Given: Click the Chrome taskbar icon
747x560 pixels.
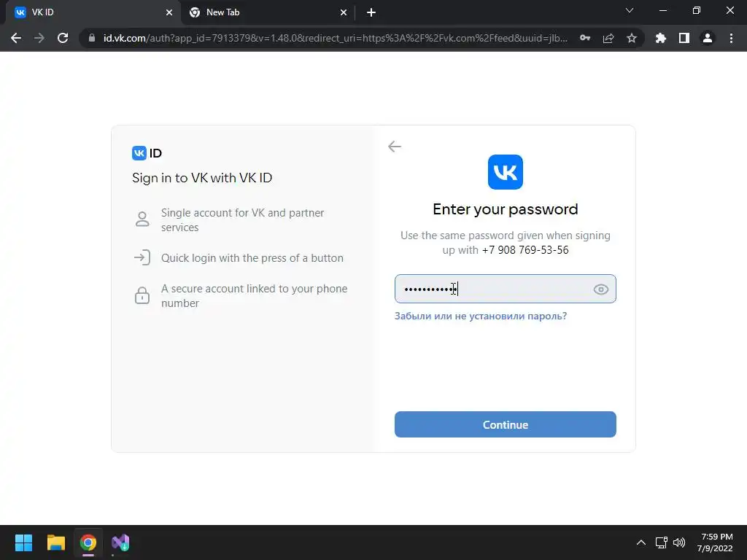Looking at the screenshot, I should point(88,542).
